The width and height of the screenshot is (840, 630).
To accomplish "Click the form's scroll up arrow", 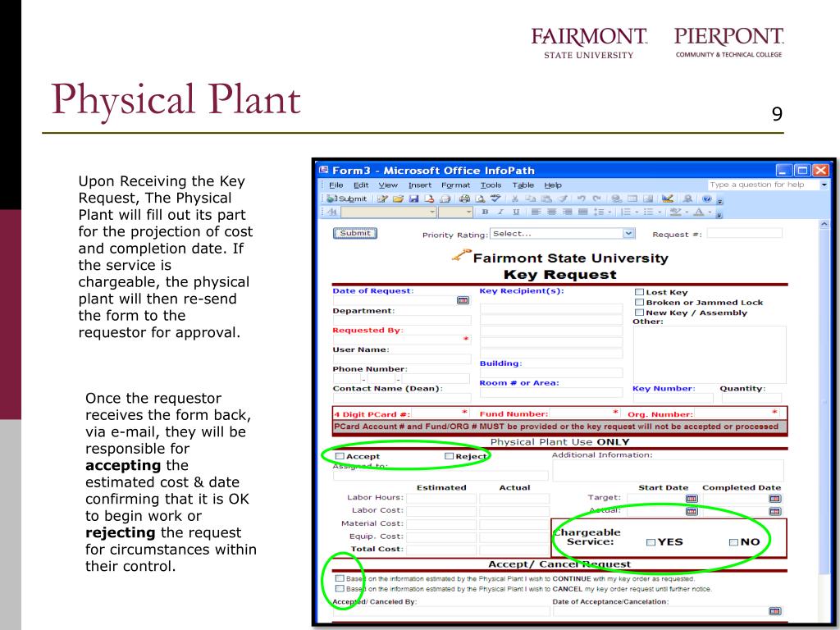I will 824,225.
